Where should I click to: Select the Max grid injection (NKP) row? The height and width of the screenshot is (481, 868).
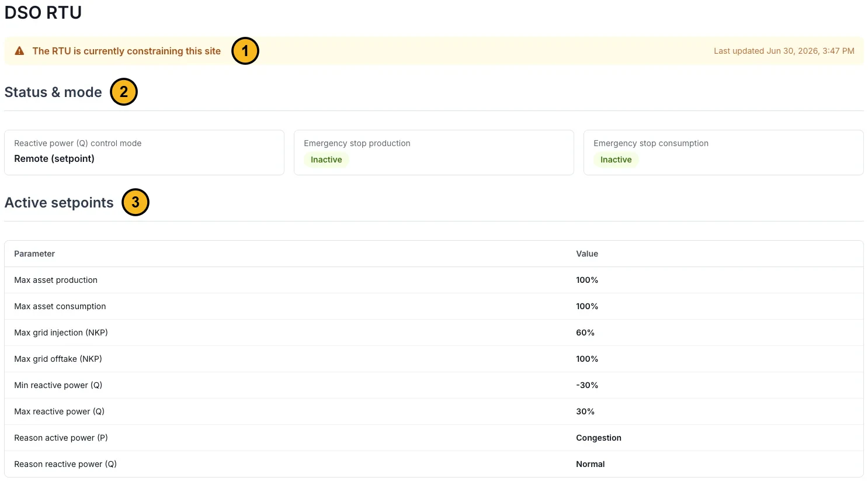click(434, 333)
